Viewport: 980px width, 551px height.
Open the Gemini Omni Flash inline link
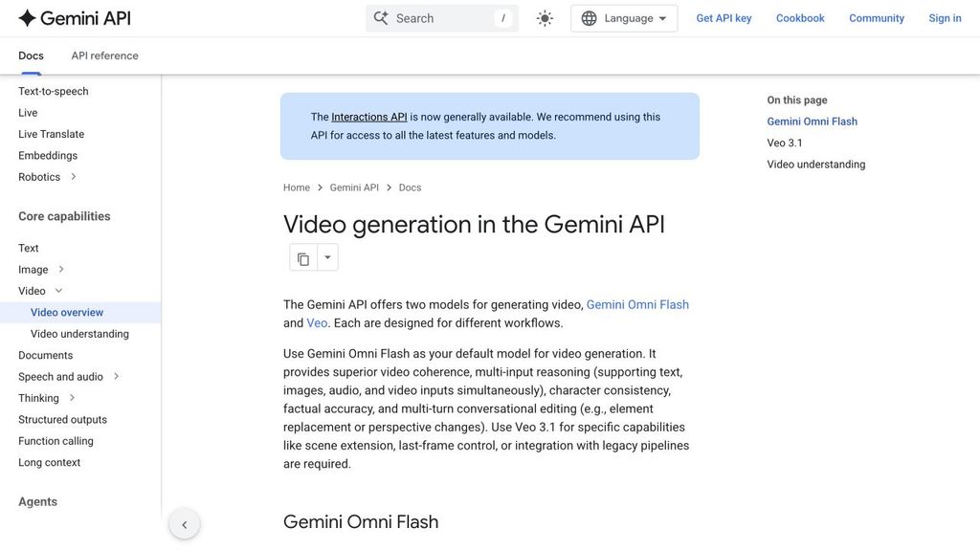[x=637, y=305]
